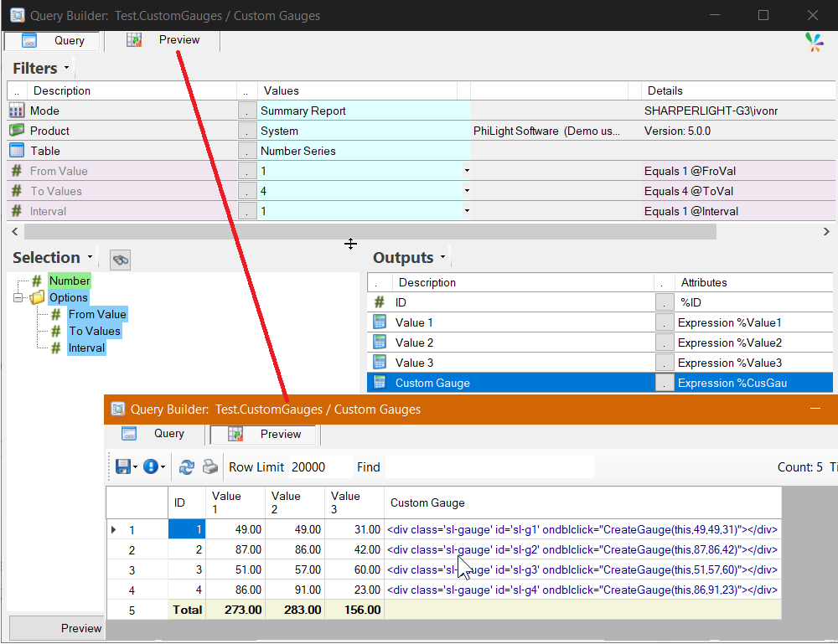
Task: Click the colorful SharperLight logo icon
Action: 814,42
